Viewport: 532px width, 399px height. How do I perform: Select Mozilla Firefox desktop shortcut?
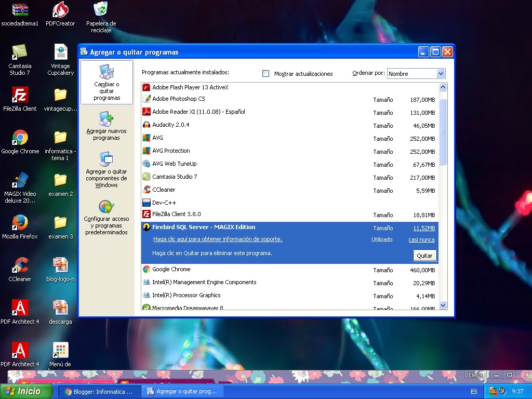pyautogui.click(x=20, y=227)
